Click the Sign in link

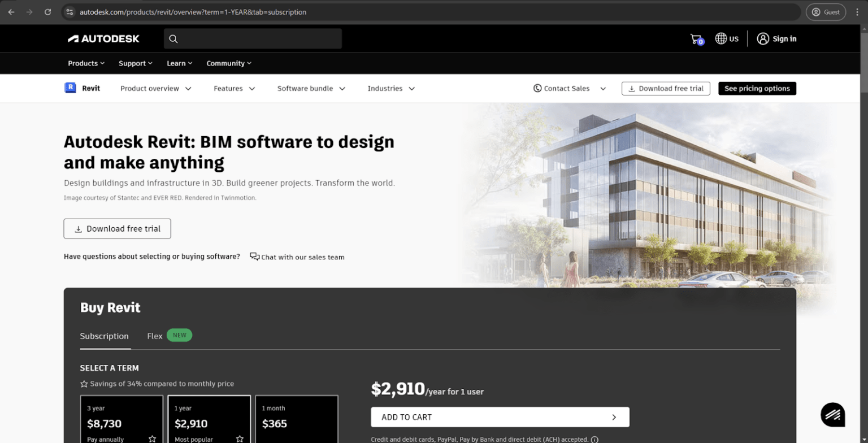784,38
